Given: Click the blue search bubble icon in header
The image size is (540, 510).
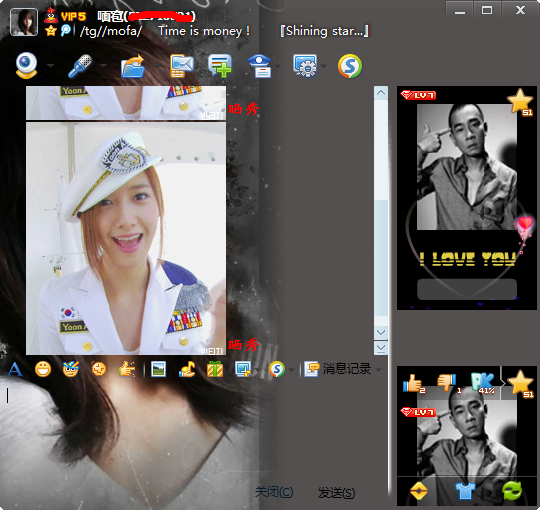Looking at the screenshot, I should click(x=65, y=31).
